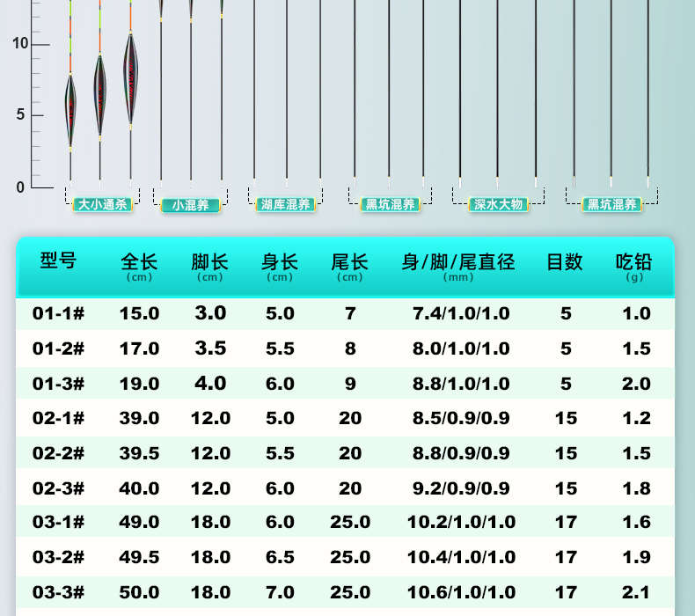Click body length 7.0 in row 03-3#
The image size is (695, 616).
tap(280, 592)
